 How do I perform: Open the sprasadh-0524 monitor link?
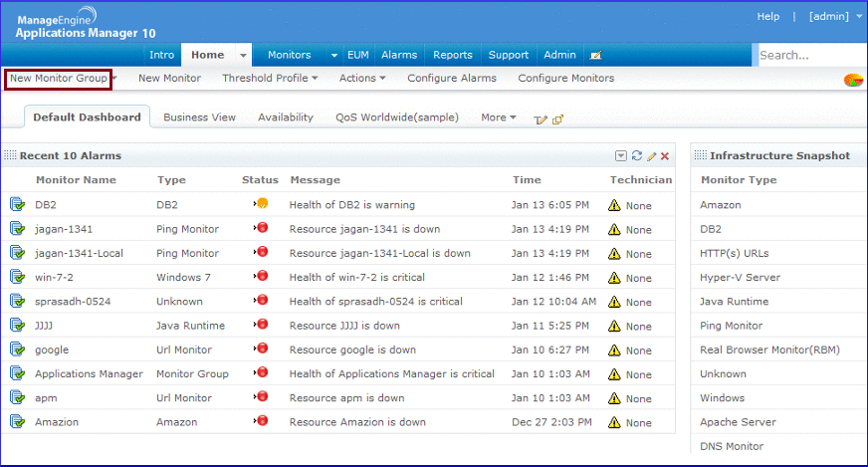click(73, 302)
